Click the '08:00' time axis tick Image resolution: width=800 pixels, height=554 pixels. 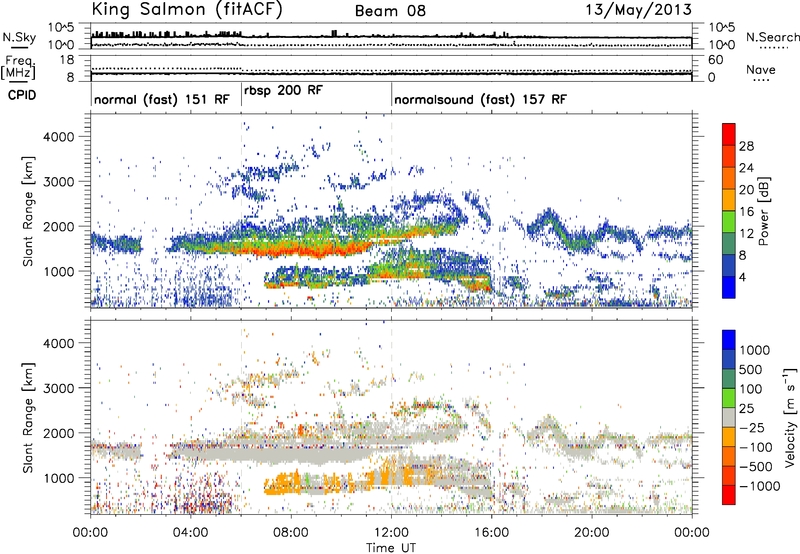tap(291, 532)
